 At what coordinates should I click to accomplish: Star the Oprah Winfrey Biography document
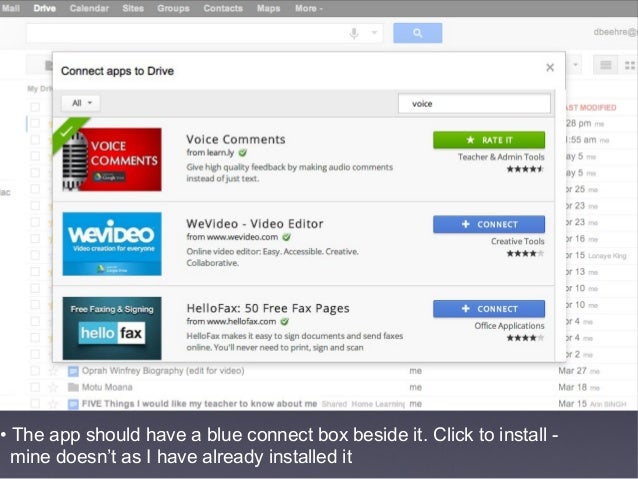click(53, 371)
